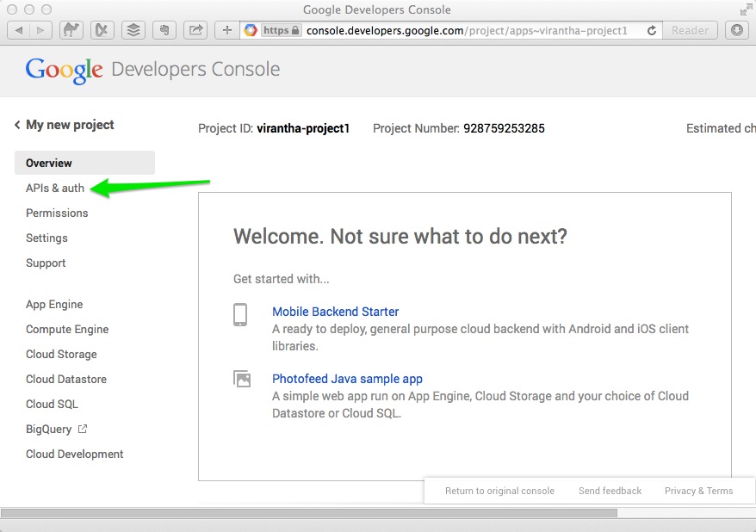Click the hand-shaped extension icon

(x=164, y=30)
